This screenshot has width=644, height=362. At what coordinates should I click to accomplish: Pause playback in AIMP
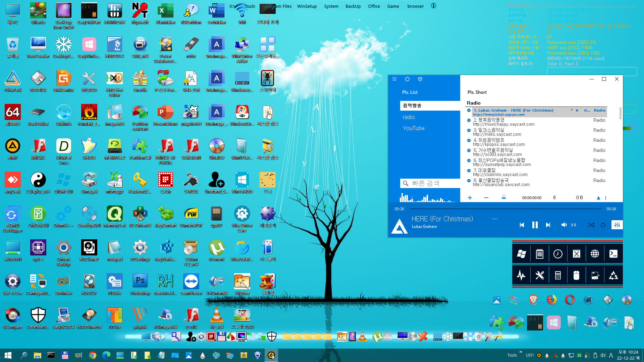click(535, 225)
